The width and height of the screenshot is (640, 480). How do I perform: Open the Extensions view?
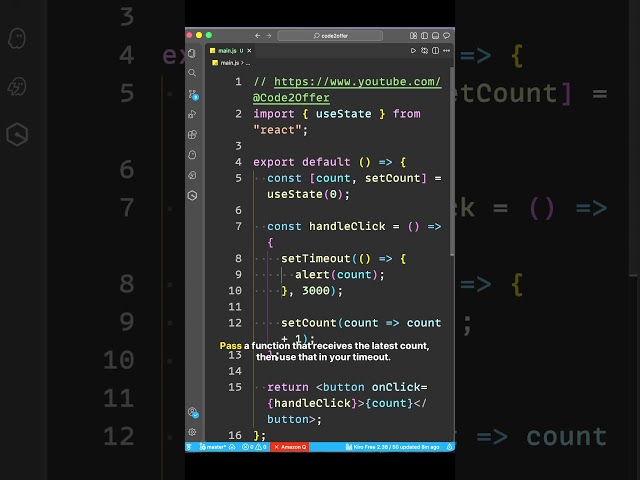click(192, 134)
